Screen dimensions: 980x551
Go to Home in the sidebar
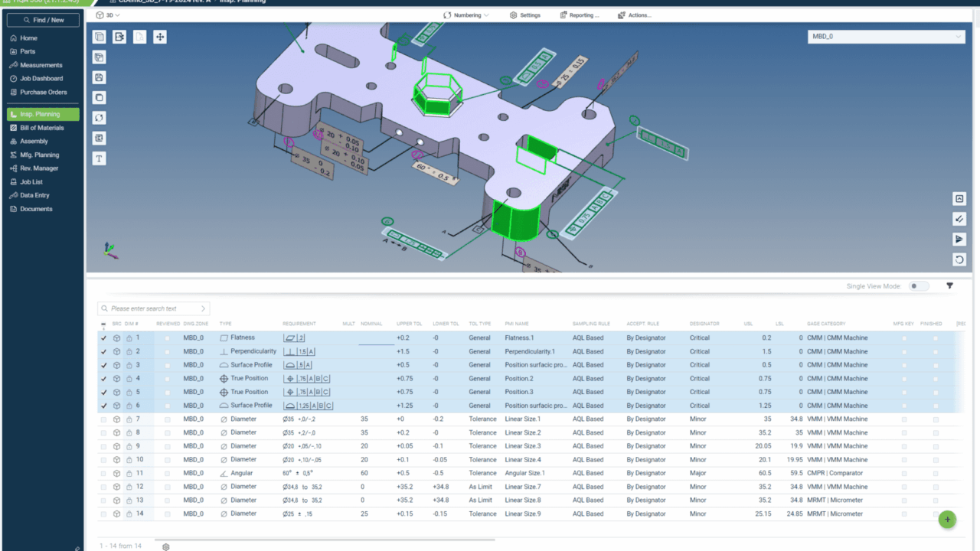[44, 38]
